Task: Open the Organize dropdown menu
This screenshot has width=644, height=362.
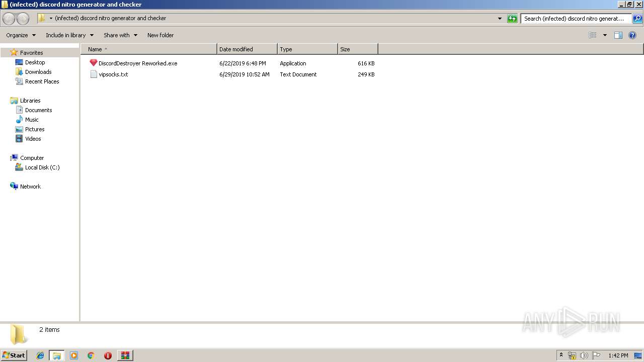Action: (21, 35)
